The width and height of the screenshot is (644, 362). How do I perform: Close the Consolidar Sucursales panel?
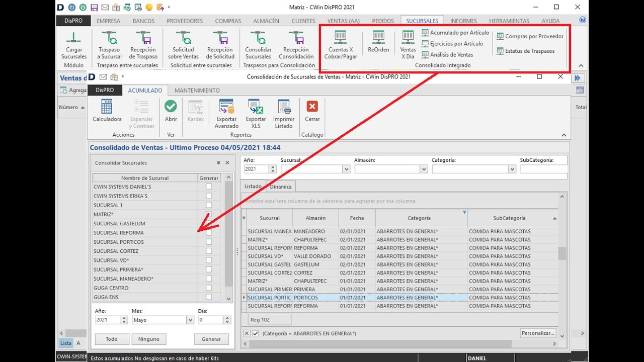[227, 163]
